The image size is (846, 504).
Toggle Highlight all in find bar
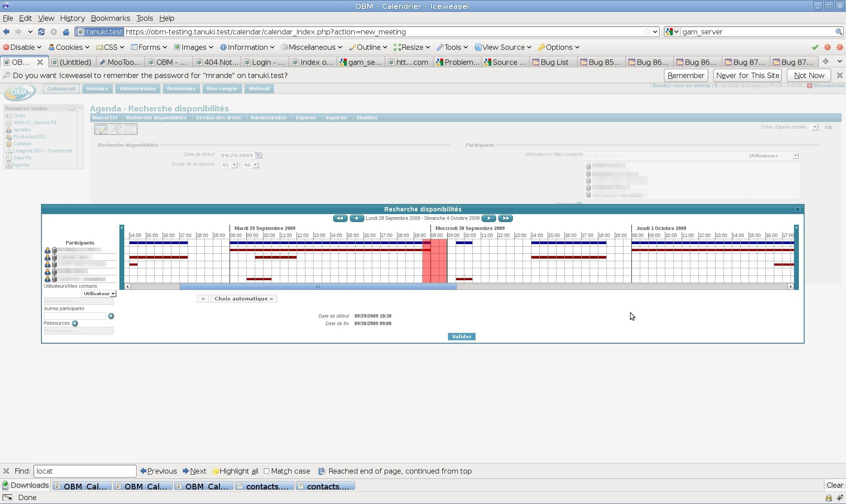tap(235, 471)
